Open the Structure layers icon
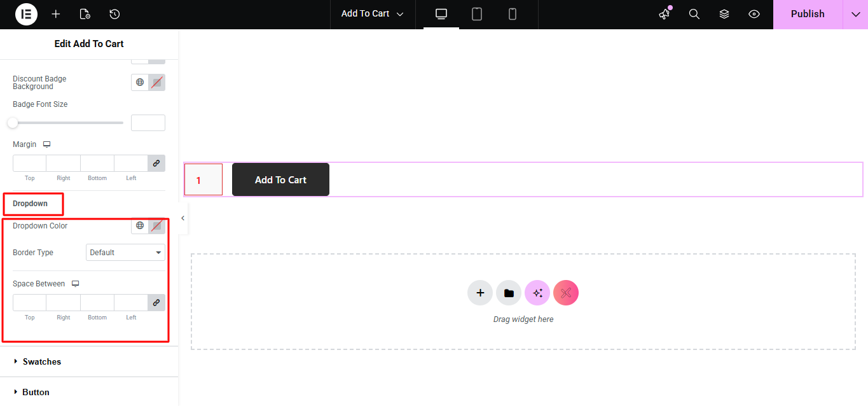 point(724,14)
